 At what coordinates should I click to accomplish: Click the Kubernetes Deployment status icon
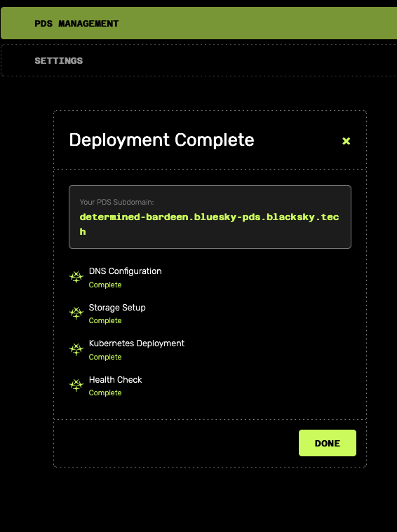pos(76,350)
